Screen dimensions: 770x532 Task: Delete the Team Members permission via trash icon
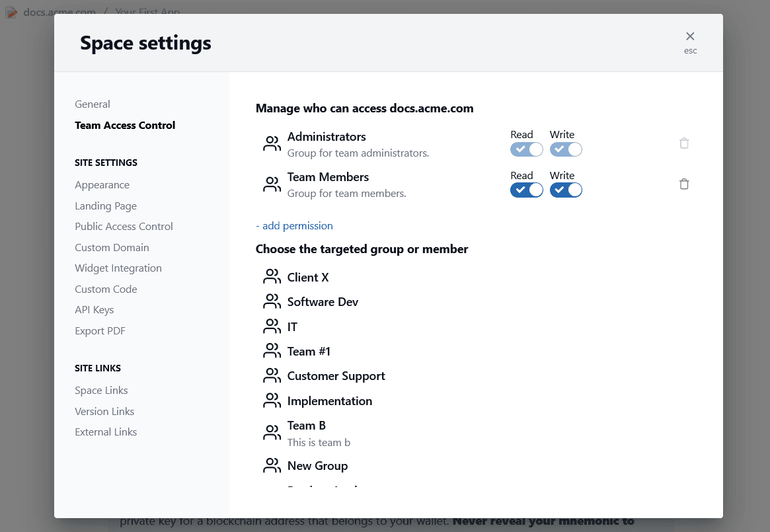684,184
